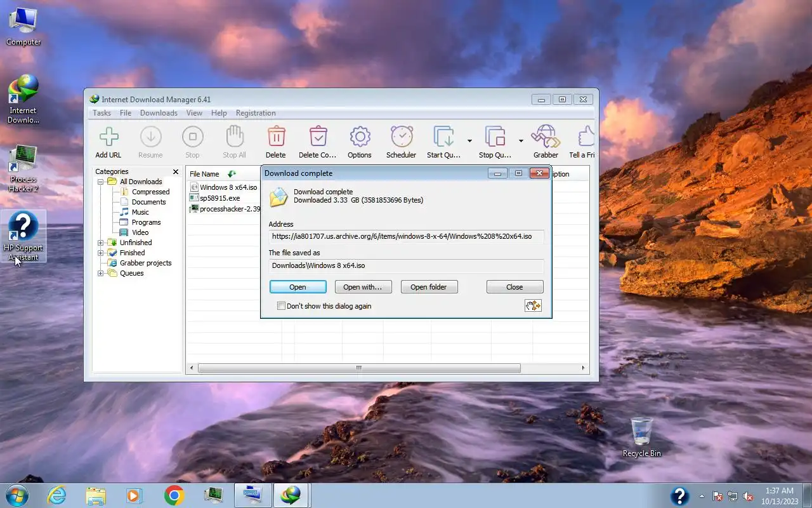Open Options gear in IDM toolbar
Image resolution: width=812 pixels, height=508 pixels.
[360, 142]
